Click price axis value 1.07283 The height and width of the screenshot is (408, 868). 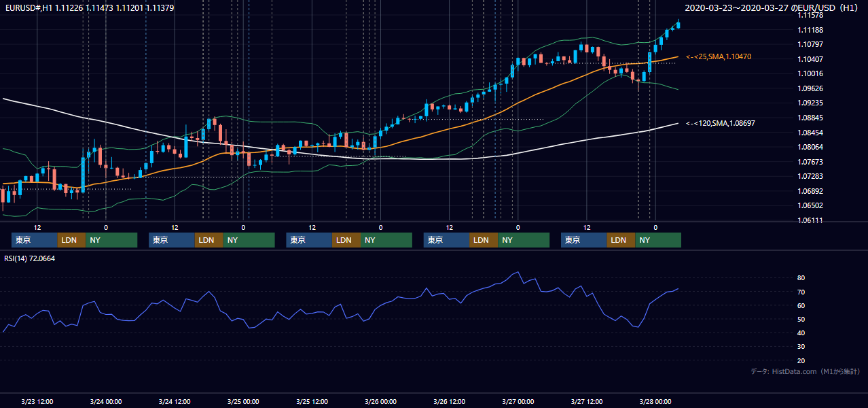(810, 177)
